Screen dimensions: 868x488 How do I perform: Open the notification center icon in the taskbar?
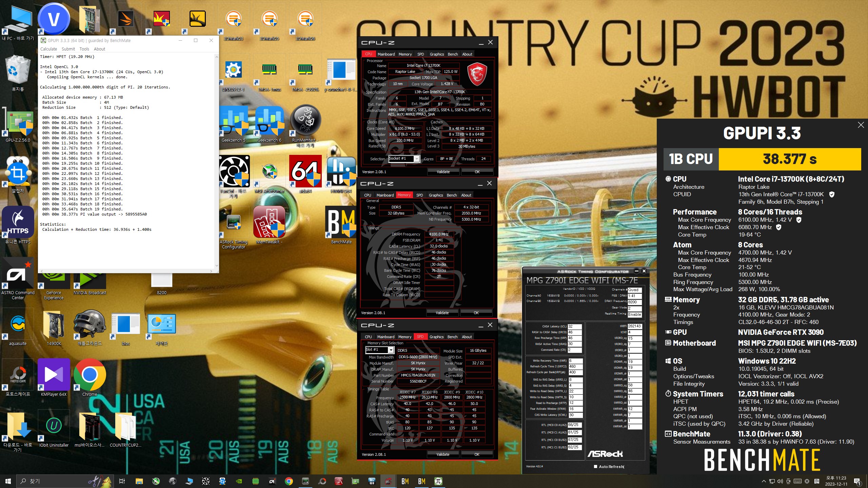pos(858,481)
